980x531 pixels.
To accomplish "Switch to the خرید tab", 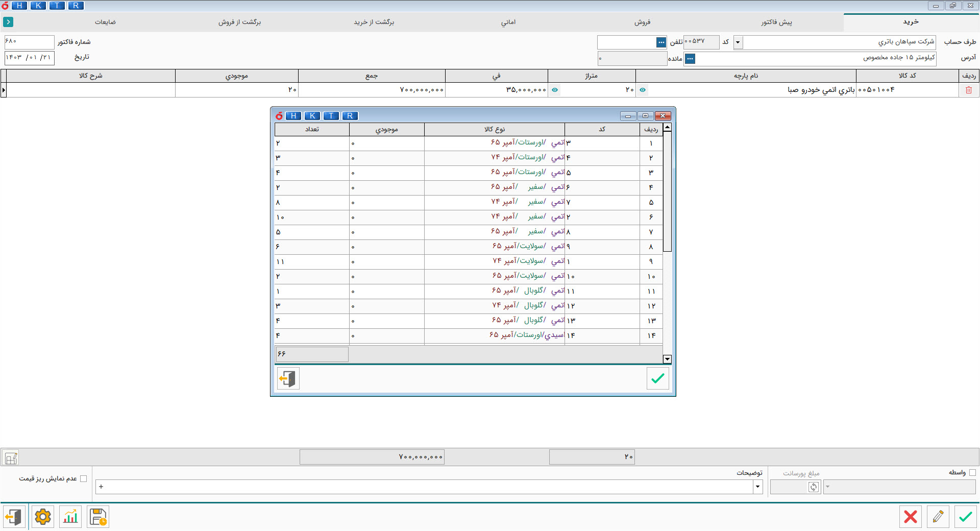I will [911, 22].
